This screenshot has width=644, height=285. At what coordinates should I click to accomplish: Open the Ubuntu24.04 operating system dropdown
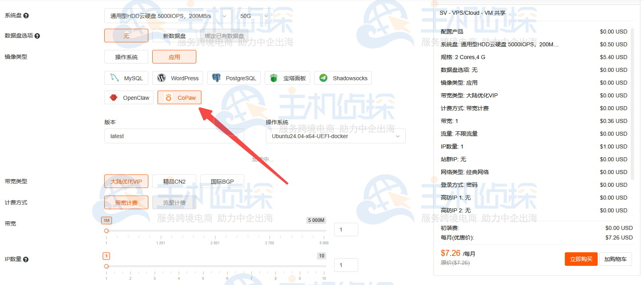pyautogui.click(x=336, y=136)
